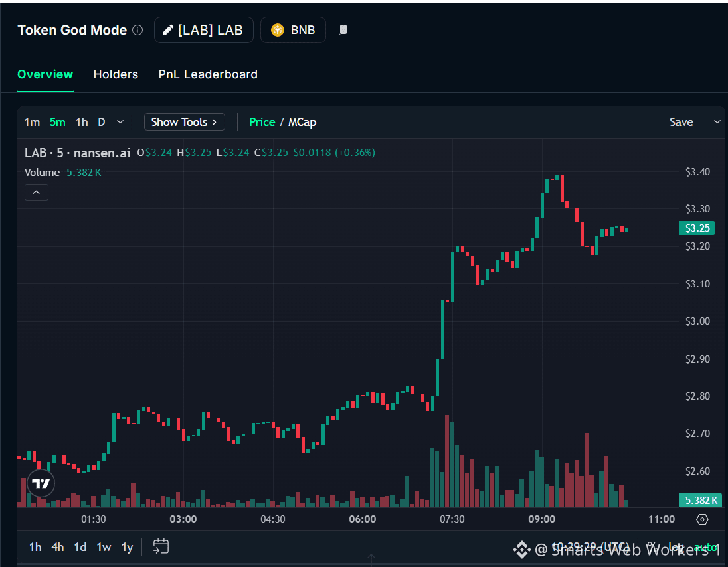
Task: Toggle chart to Price view
Action: click(x=262, y=122)
